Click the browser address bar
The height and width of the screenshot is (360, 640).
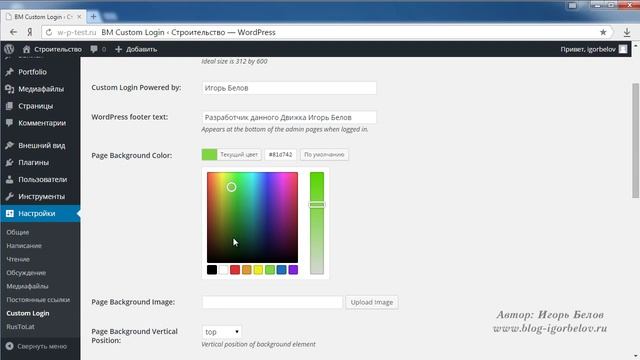327,32
